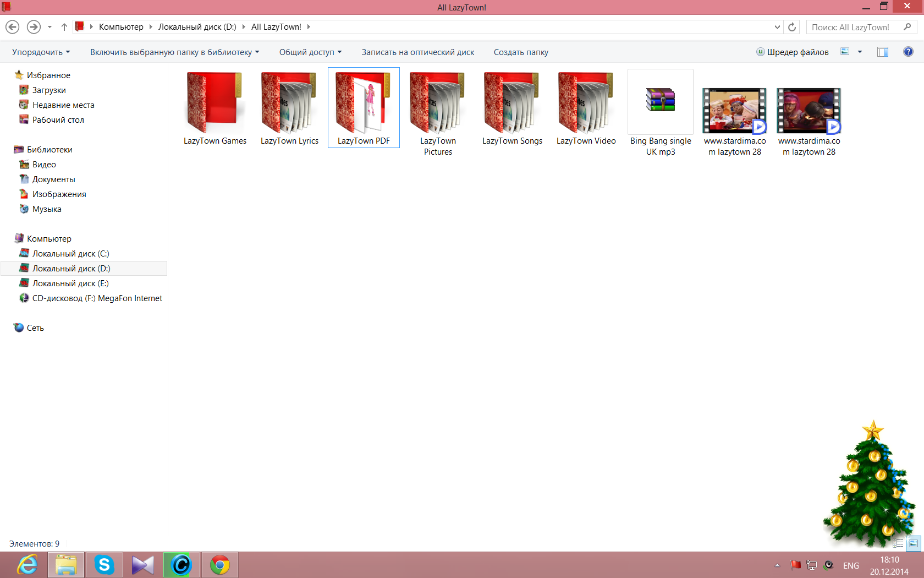
Task: Open Google Chrome from the taskbar
Action: [x=220, y=565]
